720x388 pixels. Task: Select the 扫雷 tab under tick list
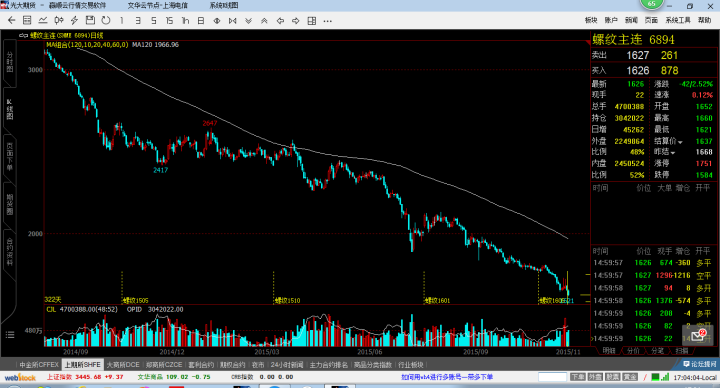point(682,350)
